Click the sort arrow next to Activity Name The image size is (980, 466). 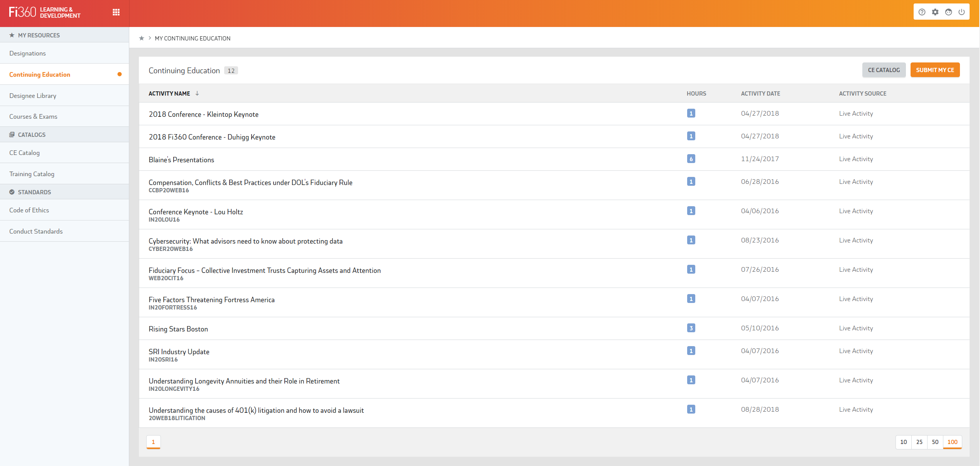pyautogui.click(x=197, y=93)
